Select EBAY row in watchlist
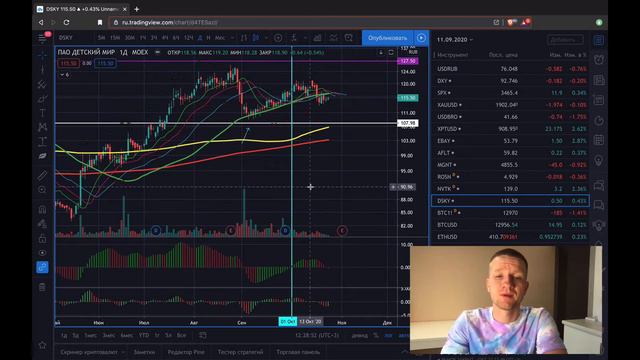Viewport: 640px width, 360px height. [x=511, y=141]
